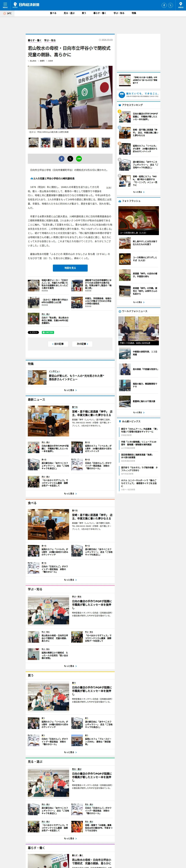Image resolution: width=186 pixels, height=868 pixels.
Task: Go to 次の記事 next article
Action: [x=82, y=344]
